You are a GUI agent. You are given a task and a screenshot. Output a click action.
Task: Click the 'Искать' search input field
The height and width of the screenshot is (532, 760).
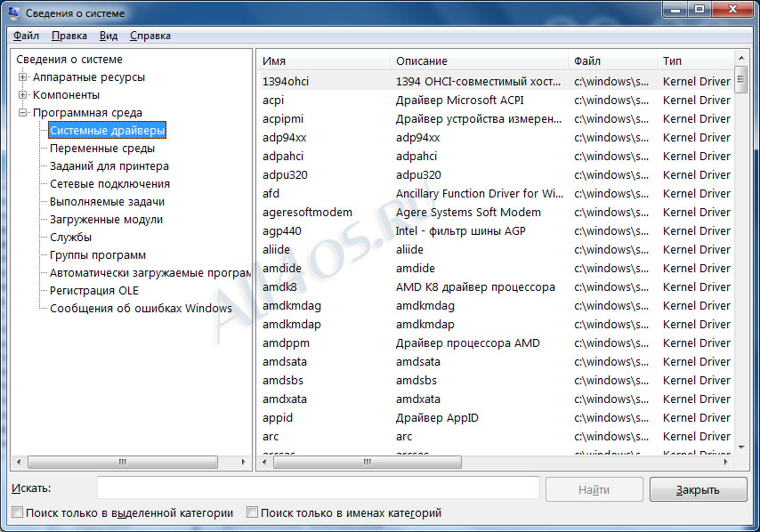click(x=319, y=488)
